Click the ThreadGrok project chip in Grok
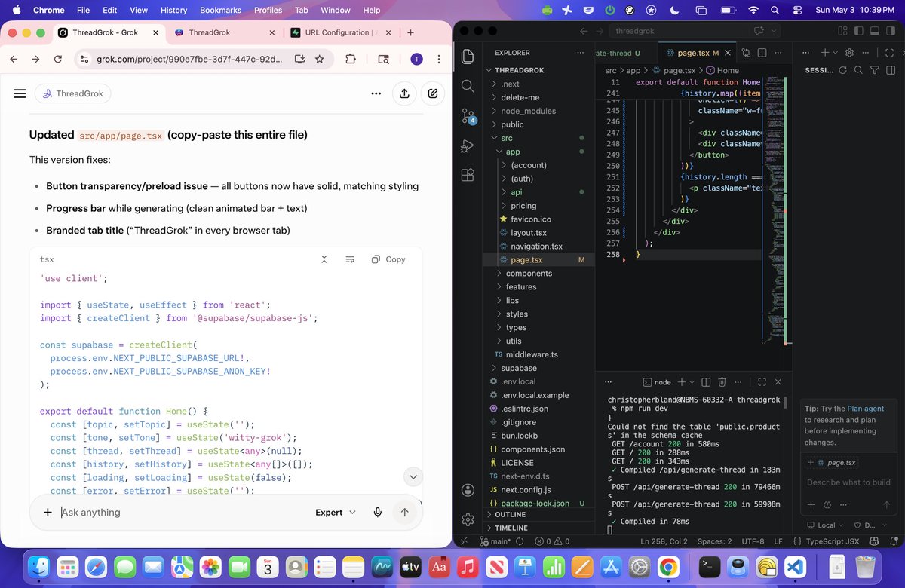Screen dimensions: 905x588 coord(72,93)
